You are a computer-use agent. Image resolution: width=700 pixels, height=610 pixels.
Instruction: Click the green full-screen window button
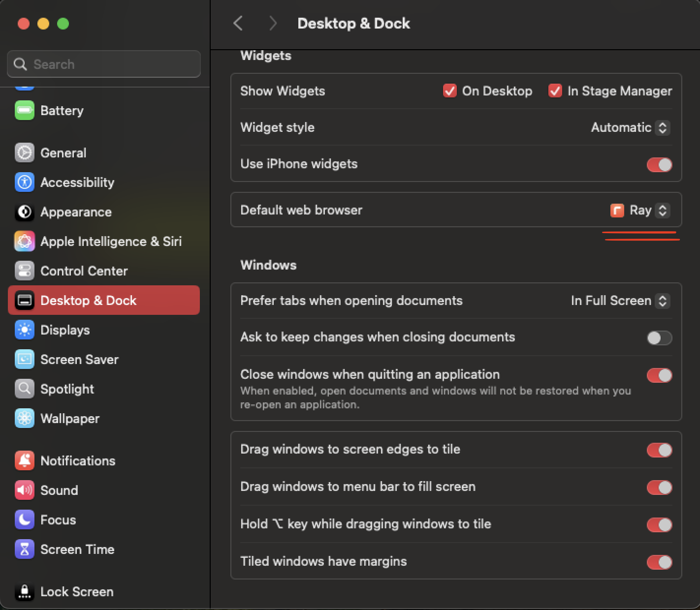tap(63, 24)
